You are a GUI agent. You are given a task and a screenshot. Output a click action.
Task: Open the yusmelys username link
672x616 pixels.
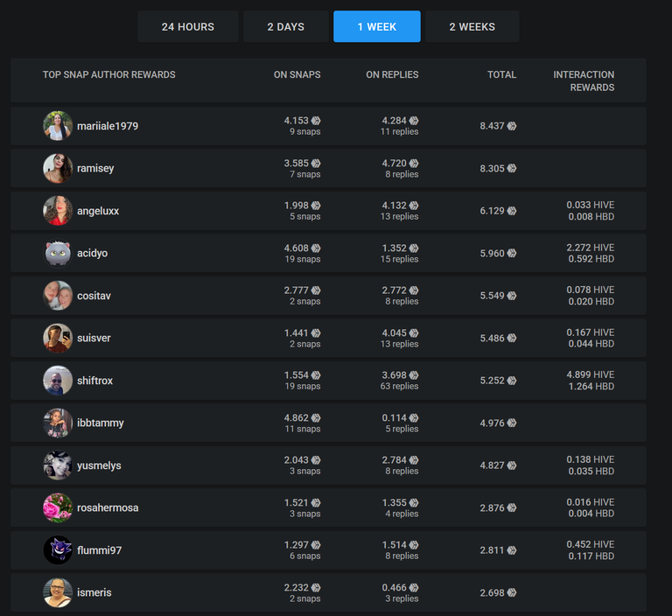(99, 465)
